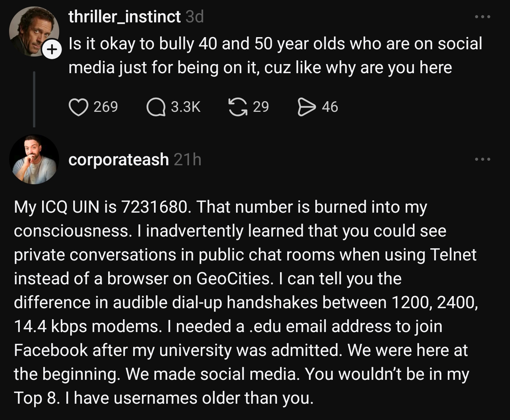Image resolution: width=510 pixels, height=420 pixels.
Task: Open corporateash's reply text about ICQ UIN
Action: coord(243,302)
